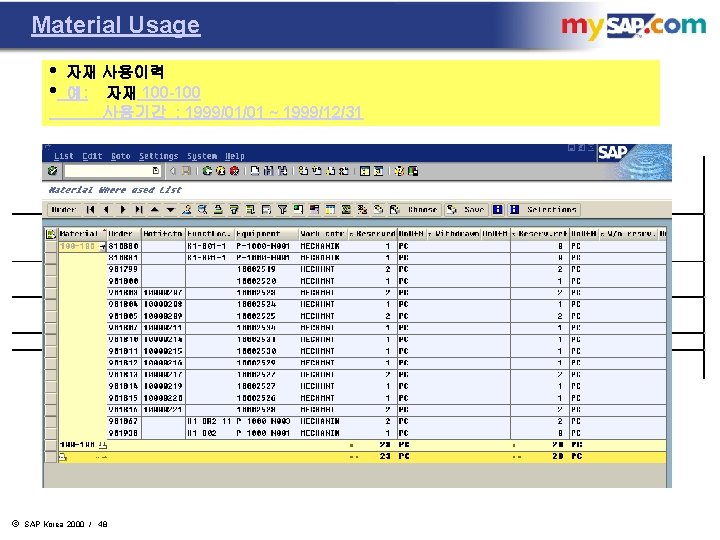Click the 100-100 material link in yellow box

point(171,93)
